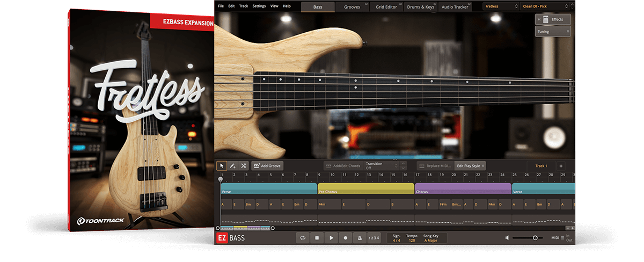Open the MIDI settings menu icon
This screenshot has height=262, width=644.
pos(562,238)
